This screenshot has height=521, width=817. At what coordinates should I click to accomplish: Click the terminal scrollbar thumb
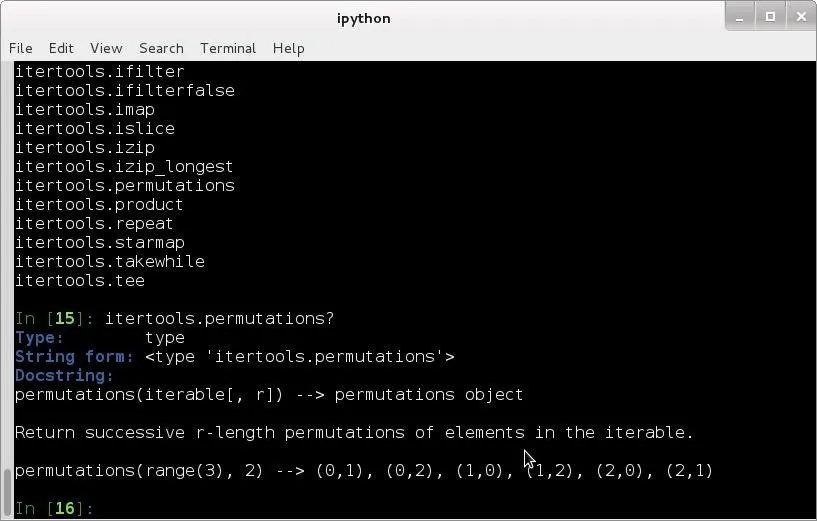pyautogui.click(x=8, y=492)
